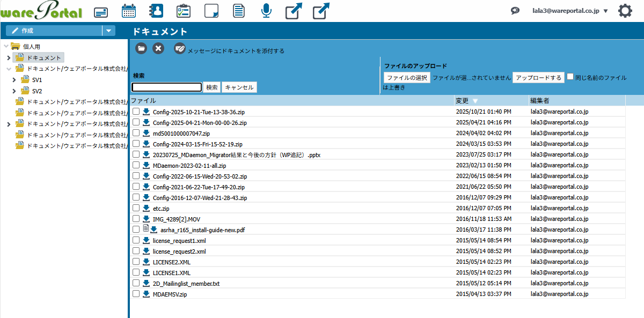Open the settings gear icon
The height and width of the screenshot is (318, 644).
click(x=625, y=11)
